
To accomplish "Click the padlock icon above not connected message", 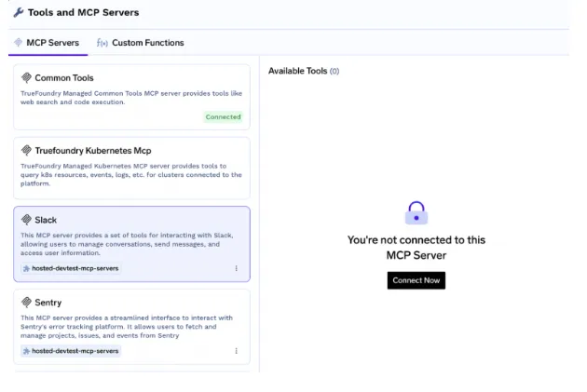I will pyautogui.click(x=416, y=213).
